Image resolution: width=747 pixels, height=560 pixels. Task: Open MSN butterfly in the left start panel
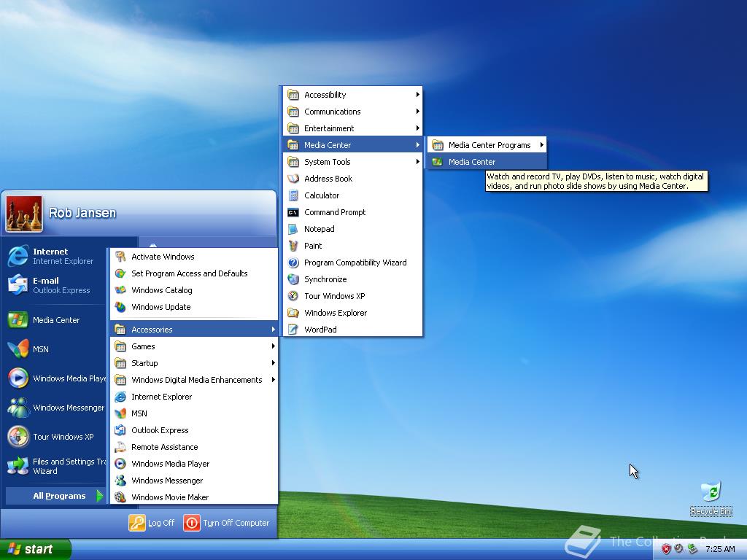pyautogui.click(x=56, y=349)
